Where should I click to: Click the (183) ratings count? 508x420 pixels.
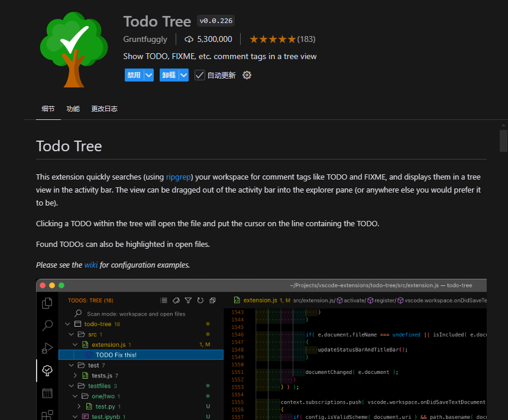pyautogui.click(x=306, y=39)
